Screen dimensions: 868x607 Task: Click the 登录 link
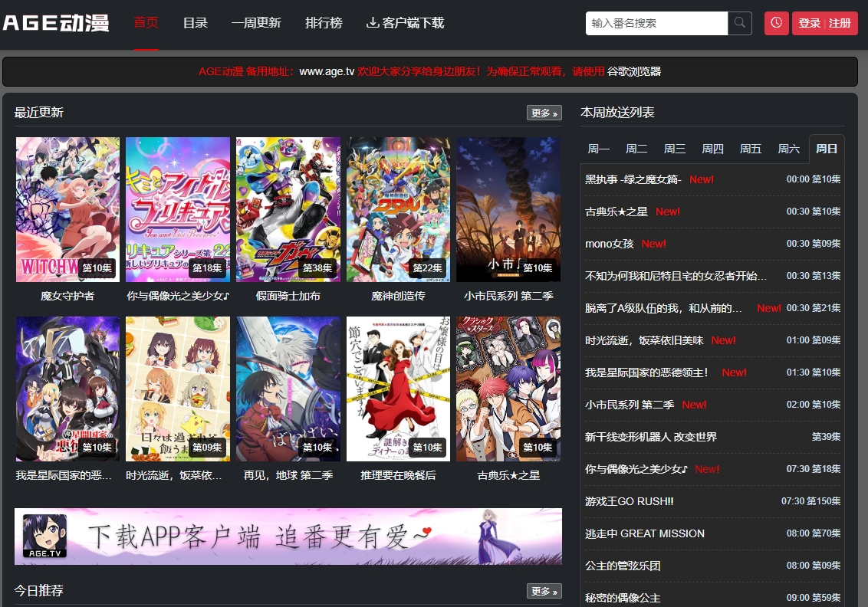click(x=809, y=23)
